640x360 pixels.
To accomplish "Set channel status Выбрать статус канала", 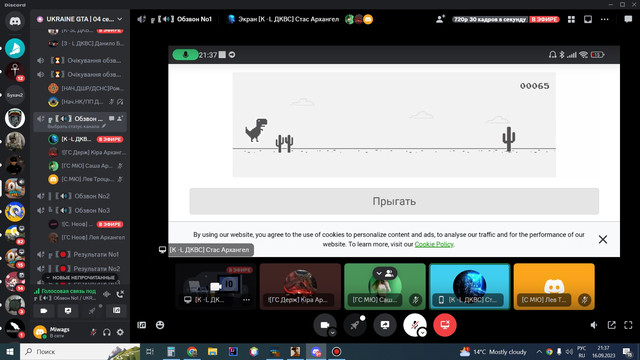I will tap(76, 127).
